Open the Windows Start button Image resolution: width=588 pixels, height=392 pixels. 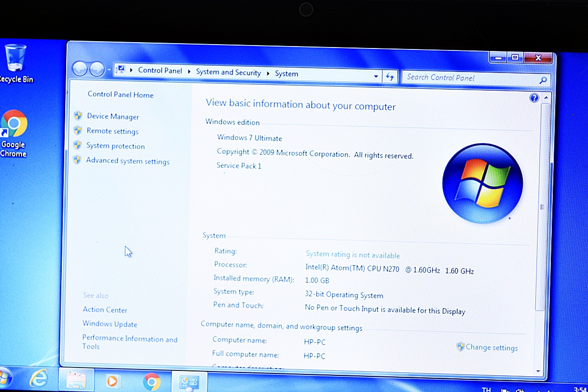click(x=4, y=377)
